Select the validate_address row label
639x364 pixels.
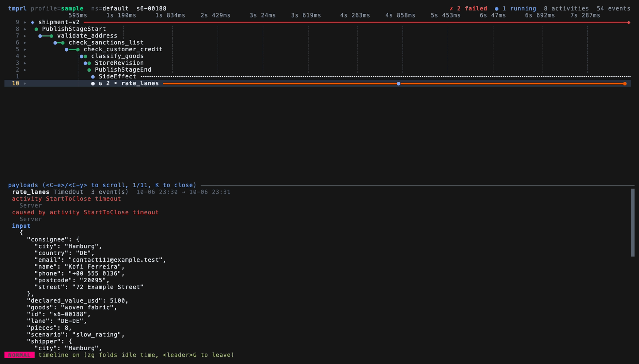pos(87,36)
